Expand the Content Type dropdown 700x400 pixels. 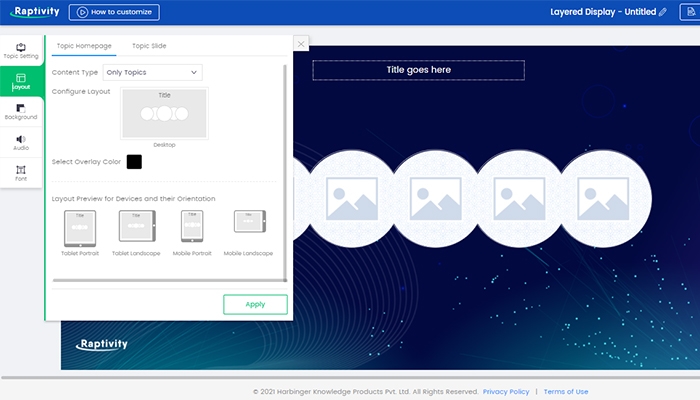(152, 72)
